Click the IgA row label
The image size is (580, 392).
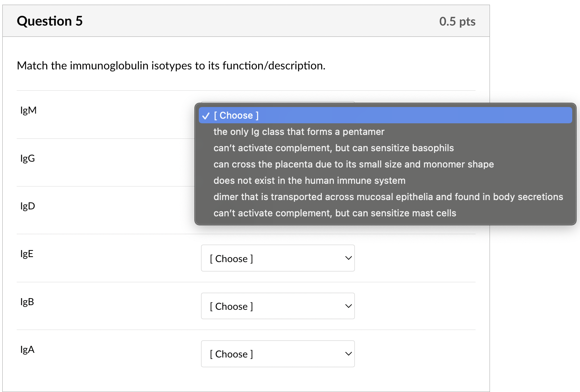pos(27,350)
